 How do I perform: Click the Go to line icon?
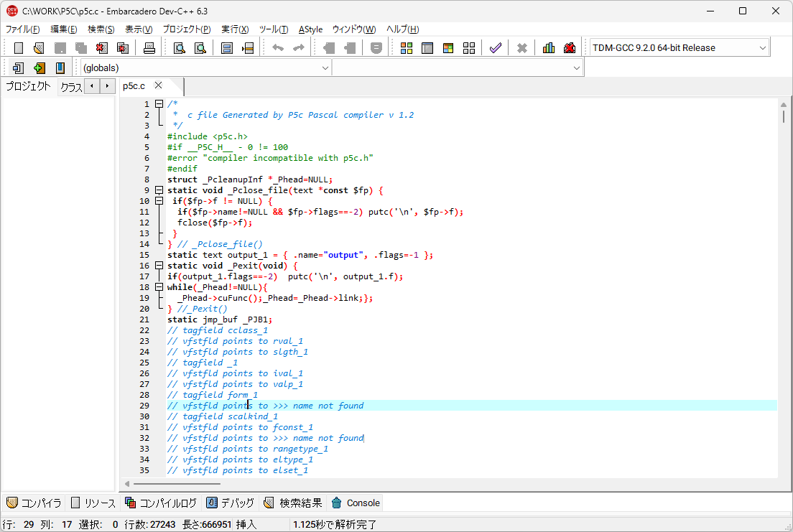click(248, 48)
